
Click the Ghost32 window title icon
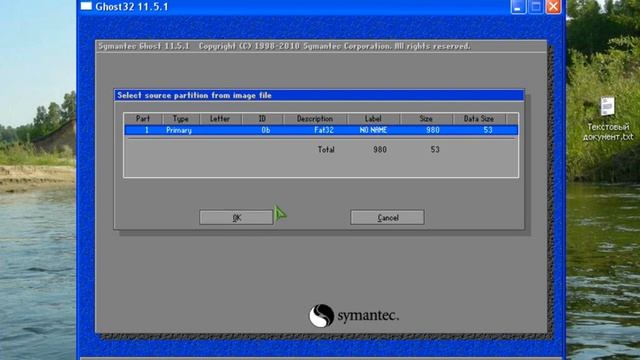tap(86, 6)
